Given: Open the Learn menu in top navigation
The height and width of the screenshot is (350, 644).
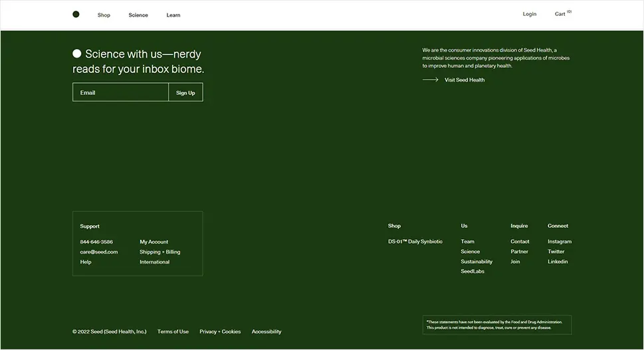Looking at the screenshot, I should [173, 15].
